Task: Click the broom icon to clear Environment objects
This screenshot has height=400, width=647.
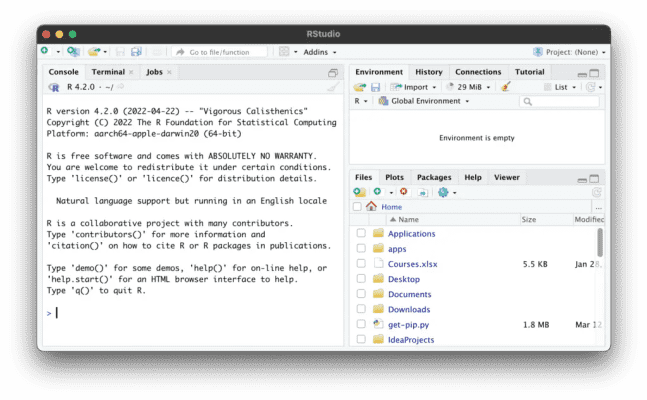Action: pos(505,87)
